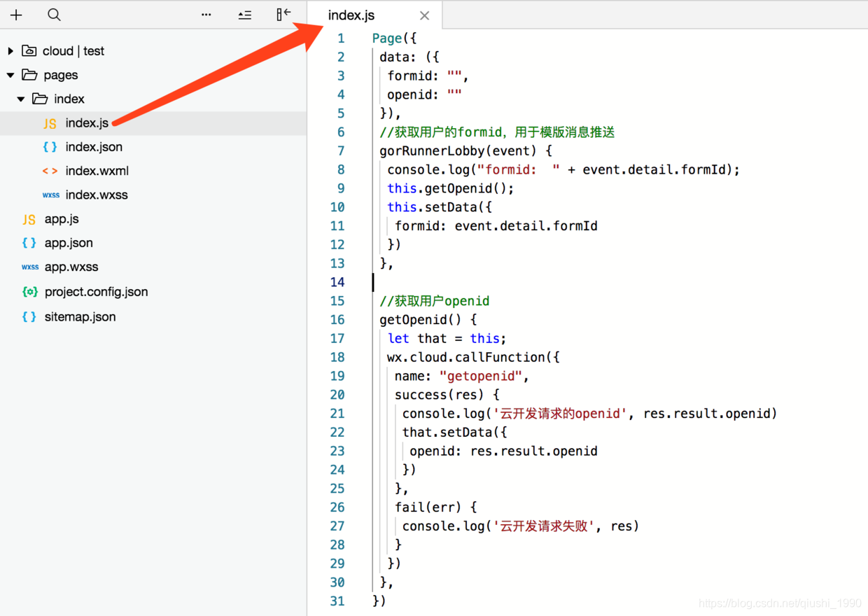This screenshot has width=868, height=616.
Task: Collapse the pages folder
Action: (10, 75)
